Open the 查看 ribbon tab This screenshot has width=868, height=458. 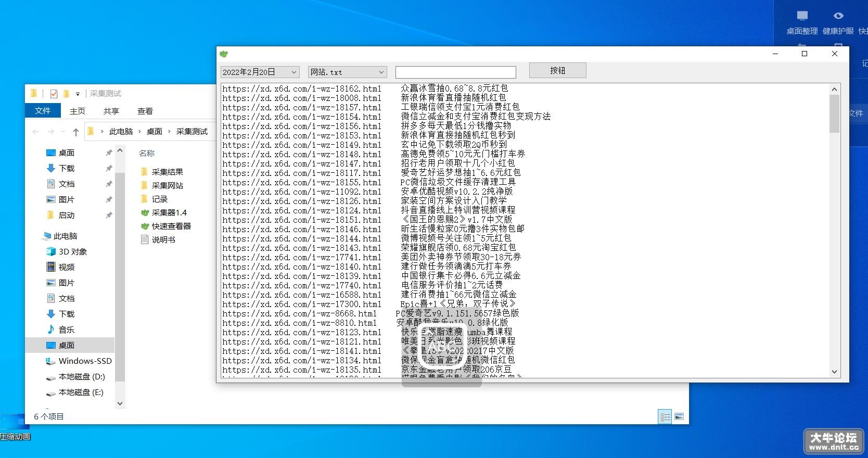[145, 111]
